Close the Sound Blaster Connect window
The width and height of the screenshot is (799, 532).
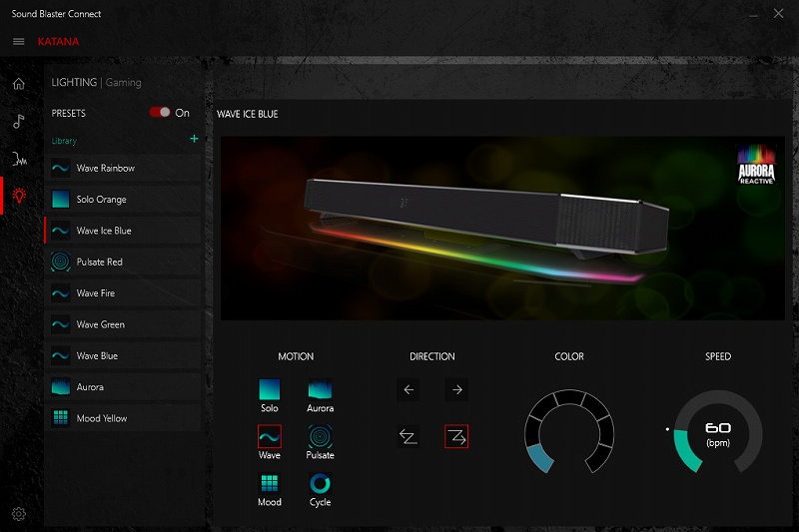(778, 14)
